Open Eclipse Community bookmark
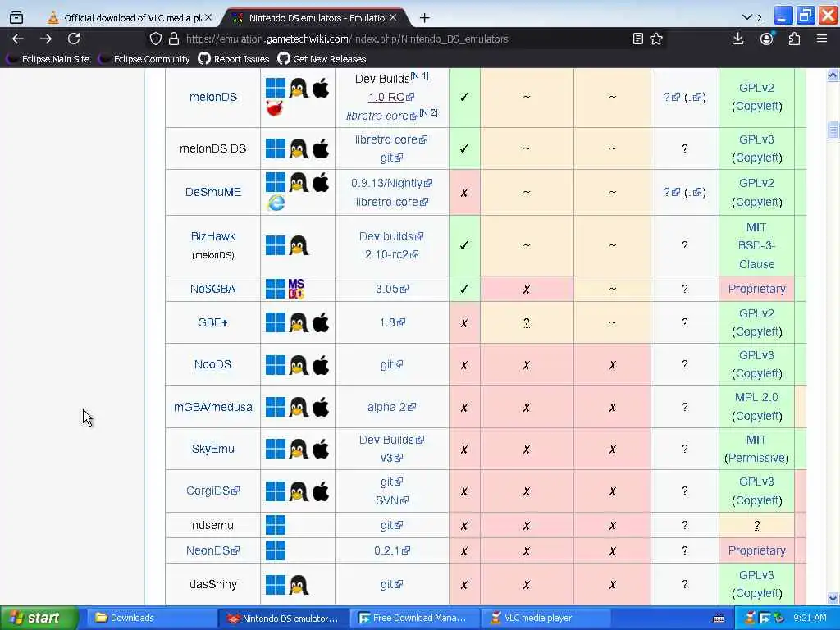Viewport: 840px width, 630px height. pyautogui.click(x=144, y=59)
